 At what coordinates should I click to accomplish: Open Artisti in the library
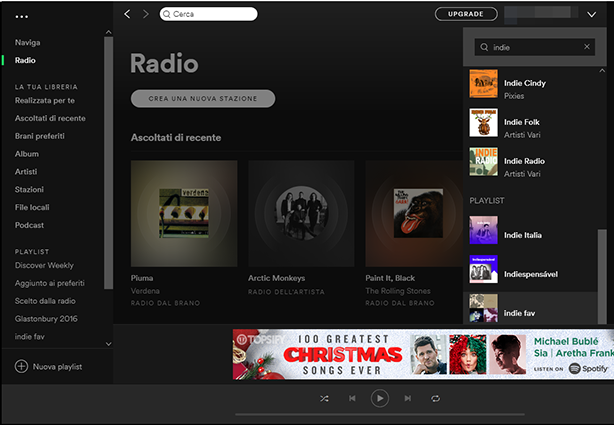(26, 172)
